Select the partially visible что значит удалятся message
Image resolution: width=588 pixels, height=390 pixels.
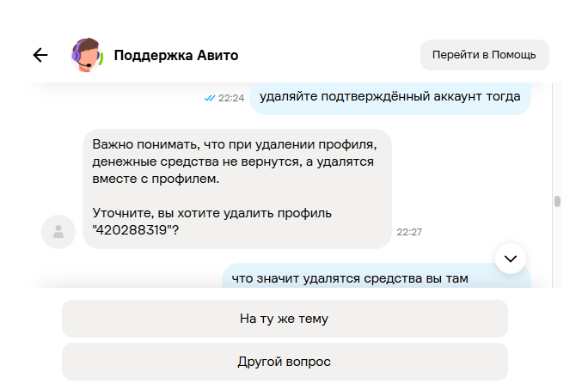pyautogui.click(x=377, y=276)
